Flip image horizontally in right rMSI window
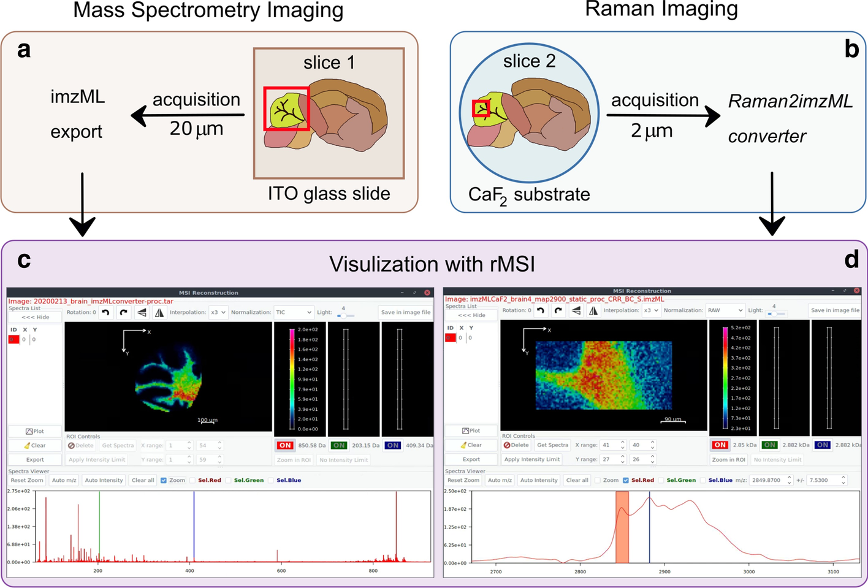This screenshot has height=588, width=868. 593,311
